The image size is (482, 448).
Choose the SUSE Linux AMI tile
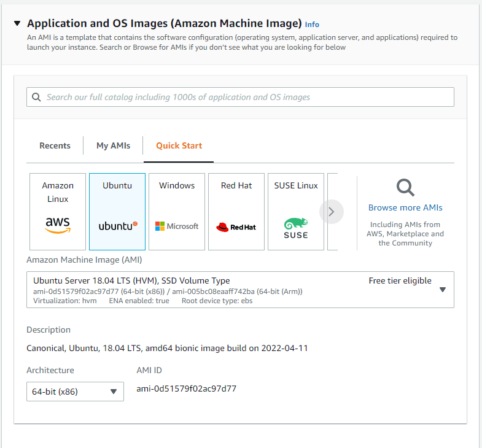coord(296,212)
